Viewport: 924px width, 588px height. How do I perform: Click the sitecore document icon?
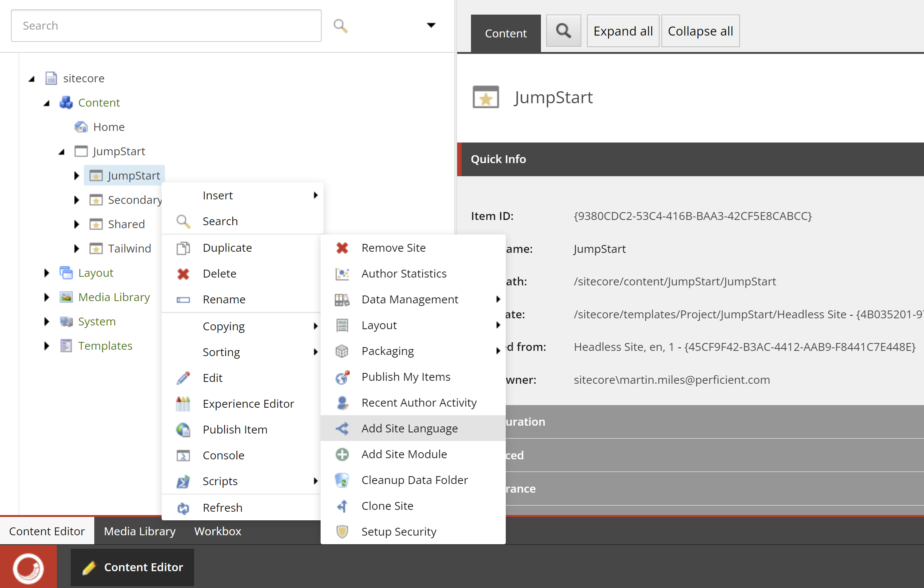click(x=51, y=78)
